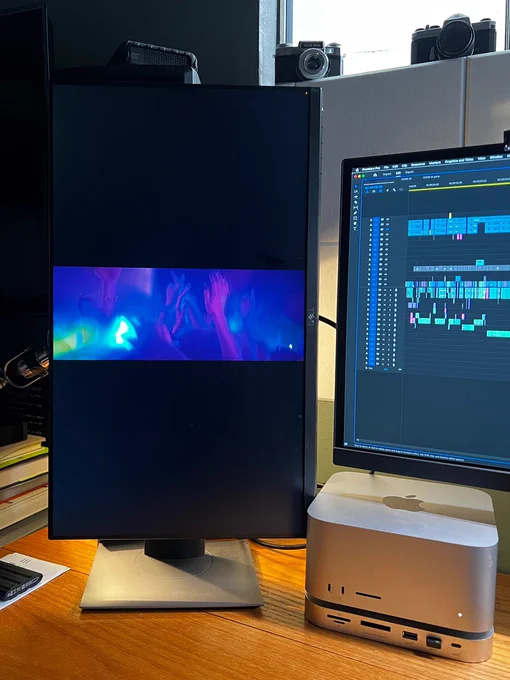Screen dimensions: 510x680
Task: Select the Ripple Edit tool
Action: coord(356,197)
